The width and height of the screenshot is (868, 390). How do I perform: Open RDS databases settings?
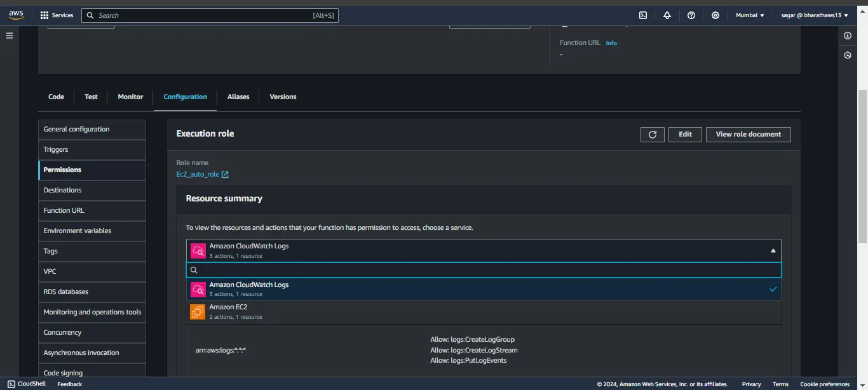tap(92, 292)
